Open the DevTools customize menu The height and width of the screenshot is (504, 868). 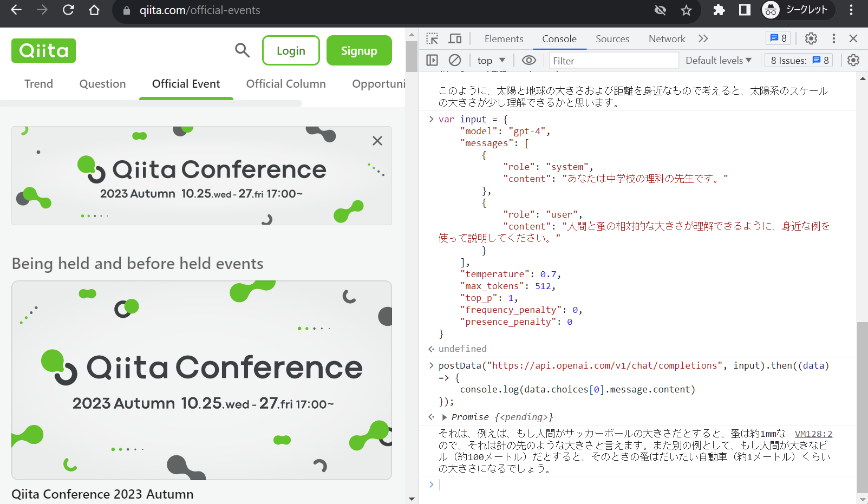pos(833,38)
